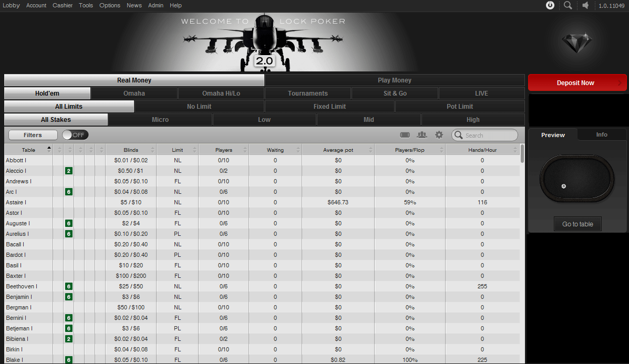Open the Tools menu
This screenshot has width=629, height=364.
point(86,5)
